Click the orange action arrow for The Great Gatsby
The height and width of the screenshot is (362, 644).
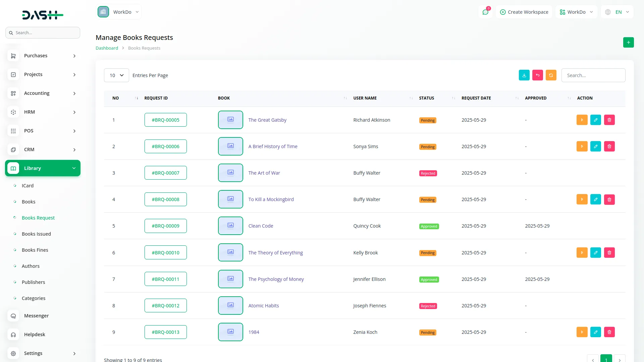(x=582, y=120)
